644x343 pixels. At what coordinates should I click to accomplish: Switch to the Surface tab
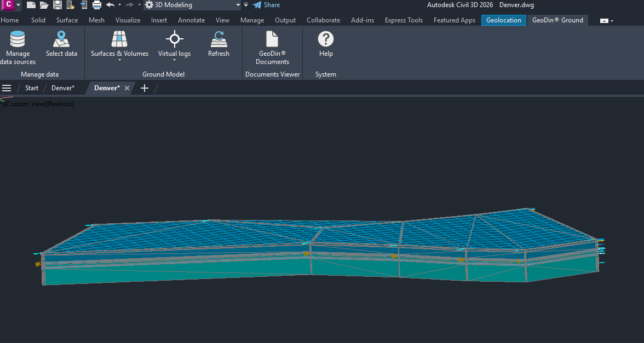tap(67, 20)
